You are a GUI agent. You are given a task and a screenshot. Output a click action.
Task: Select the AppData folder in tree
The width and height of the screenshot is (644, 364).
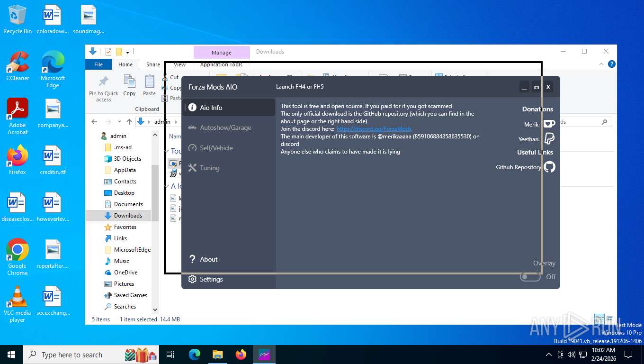[x=125, y=170]
